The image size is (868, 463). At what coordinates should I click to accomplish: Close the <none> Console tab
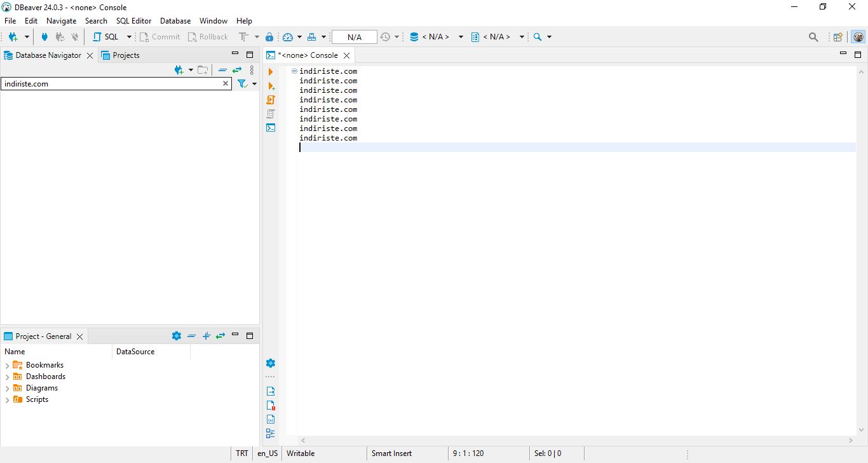[346, 55]
